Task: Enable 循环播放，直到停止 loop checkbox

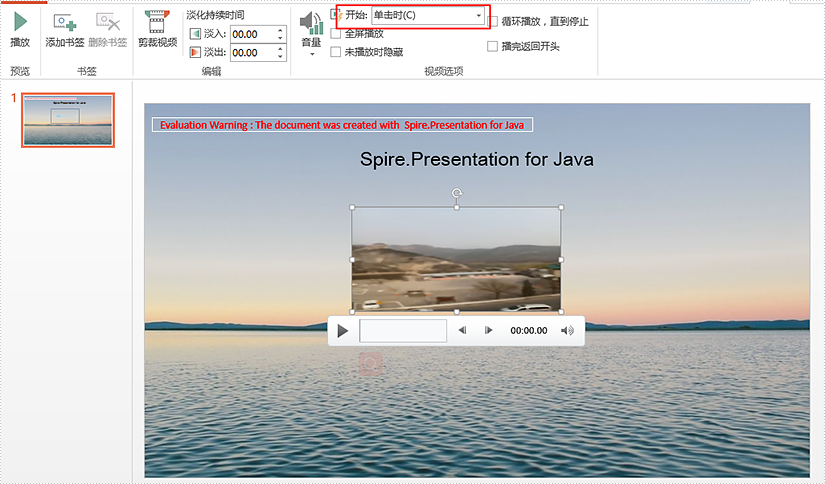Action: (492, 22)
